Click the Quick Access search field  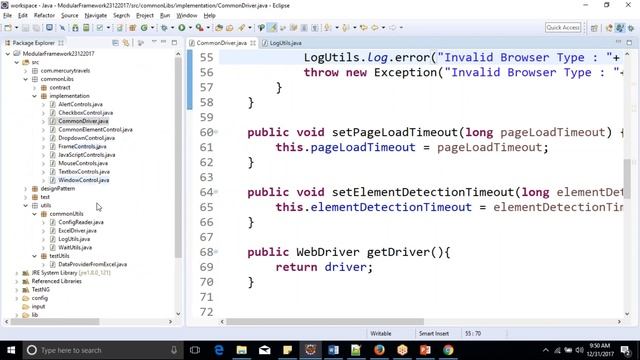563,27
